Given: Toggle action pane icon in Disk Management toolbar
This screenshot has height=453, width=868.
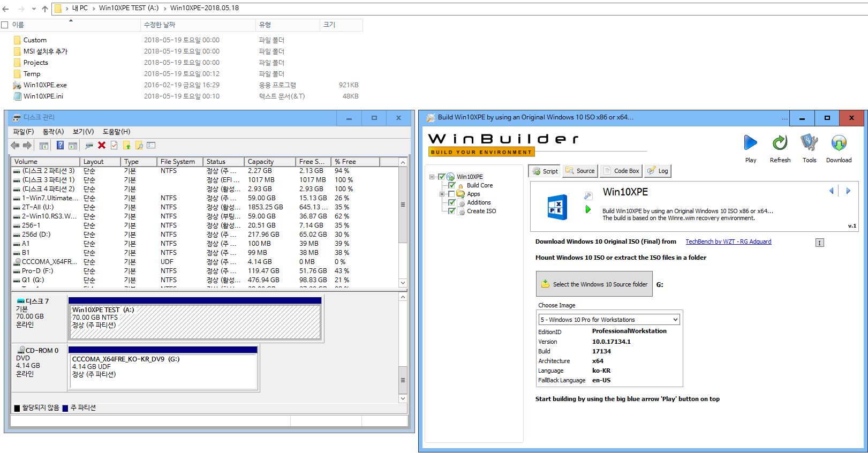Looking at the screenshot, I should coord(73,145).
